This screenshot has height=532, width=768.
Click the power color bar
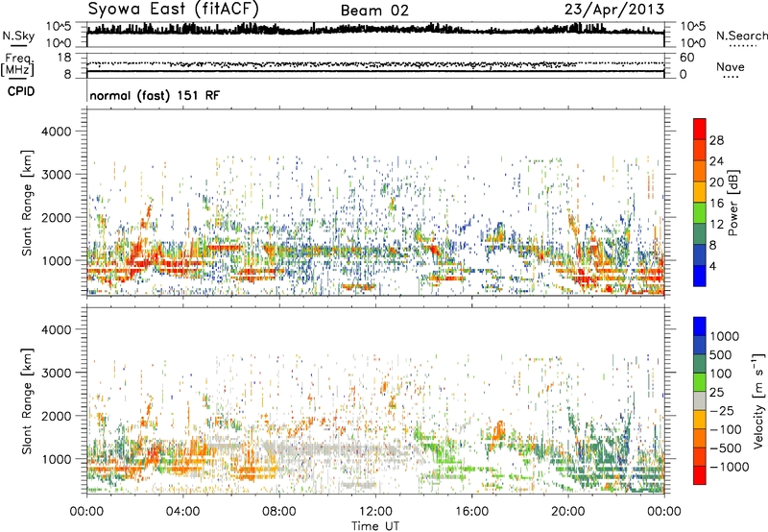click(x=700, y=203)
